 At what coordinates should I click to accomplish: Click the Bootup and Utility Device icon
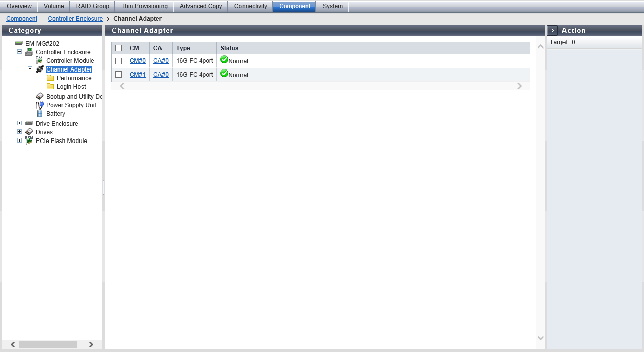click(40, 96)
